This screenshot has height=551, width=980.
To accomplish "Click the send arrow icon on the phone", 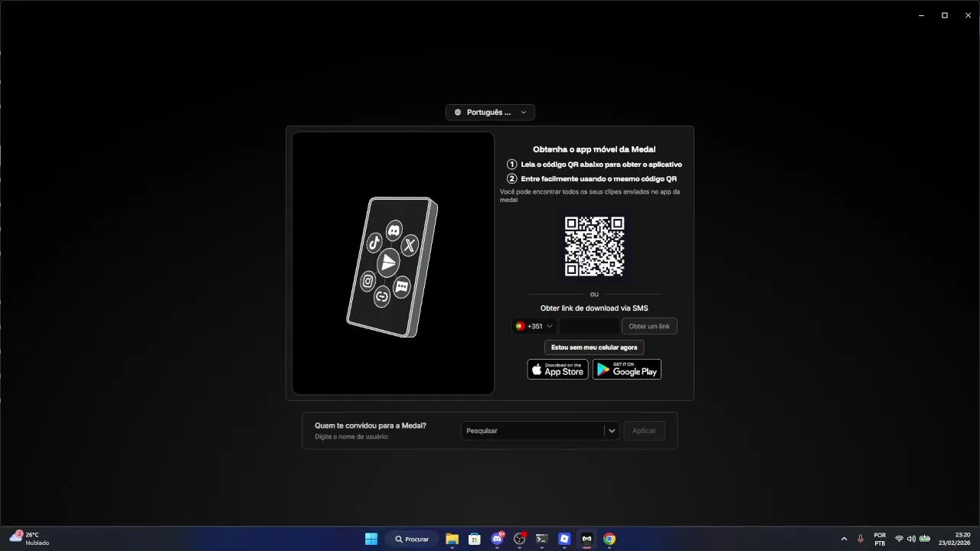I will (x=388, y=262).
